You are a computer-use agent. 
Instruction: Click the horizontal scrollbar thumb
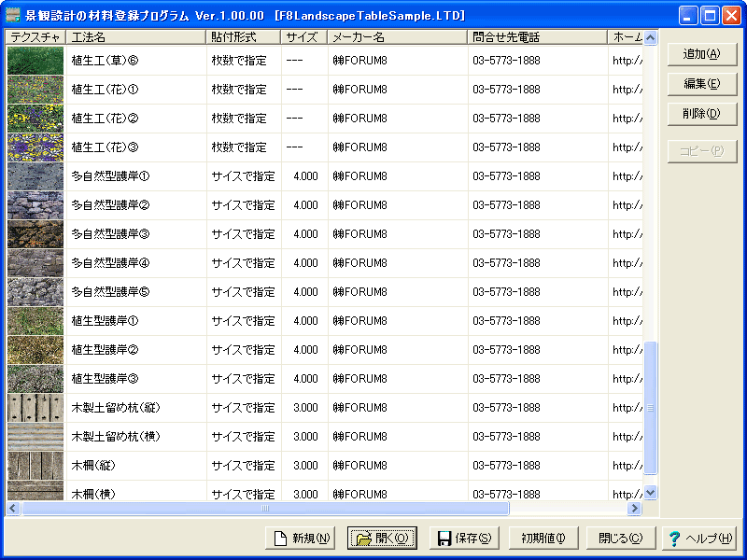tap(265, 508)
